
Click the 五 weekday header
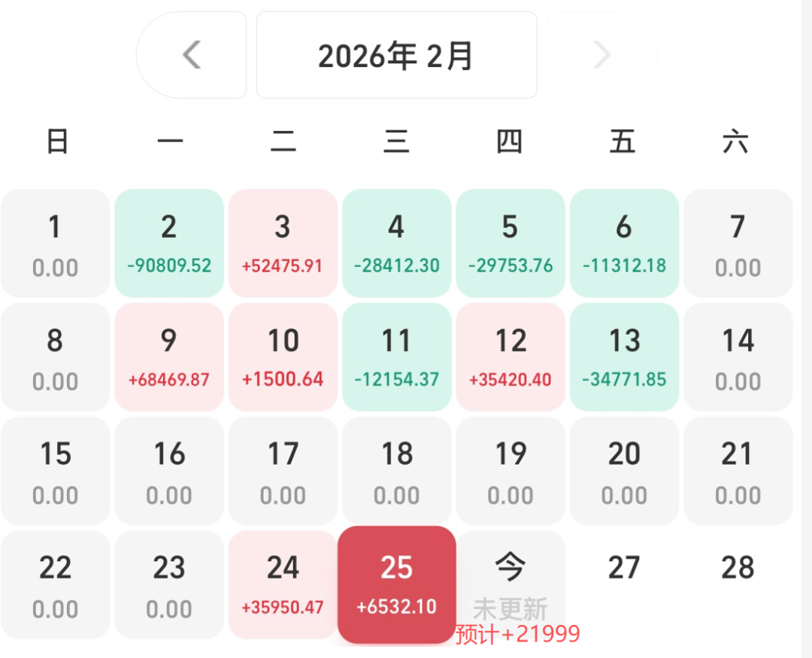click(623, 141)
